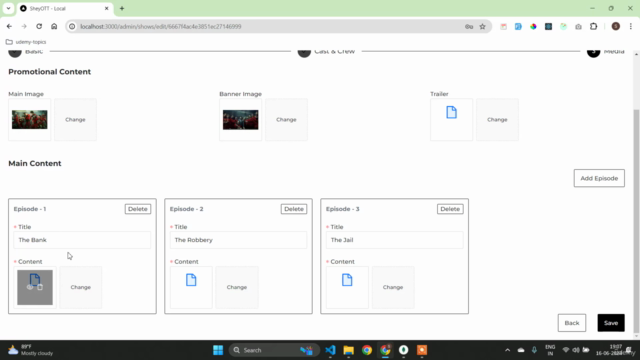Open saved password key icon
This screenshot has height=360, width=640.
click(469, 27)
